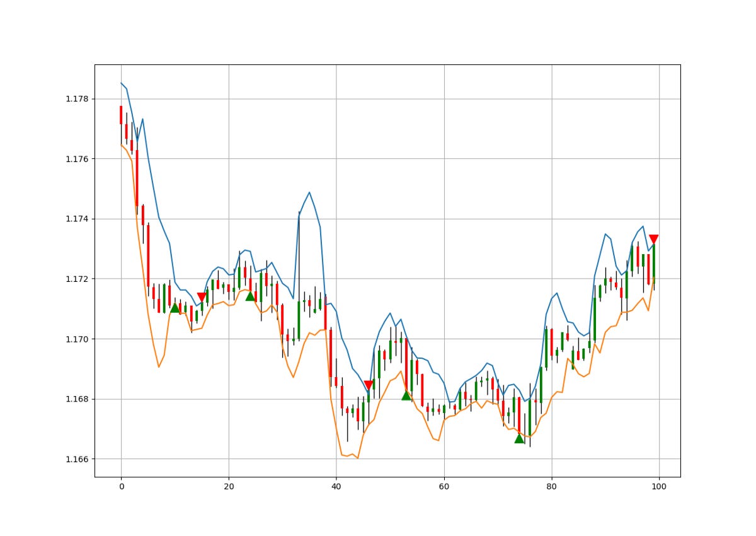
Task: Click the x-axis label 60
Action: (444, 487)
